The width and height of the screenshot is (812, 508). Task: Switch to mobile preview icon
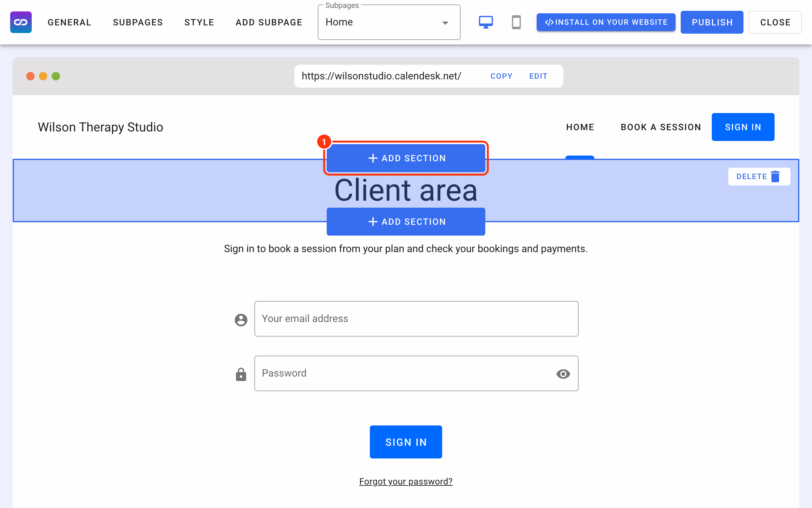[516, 22]
